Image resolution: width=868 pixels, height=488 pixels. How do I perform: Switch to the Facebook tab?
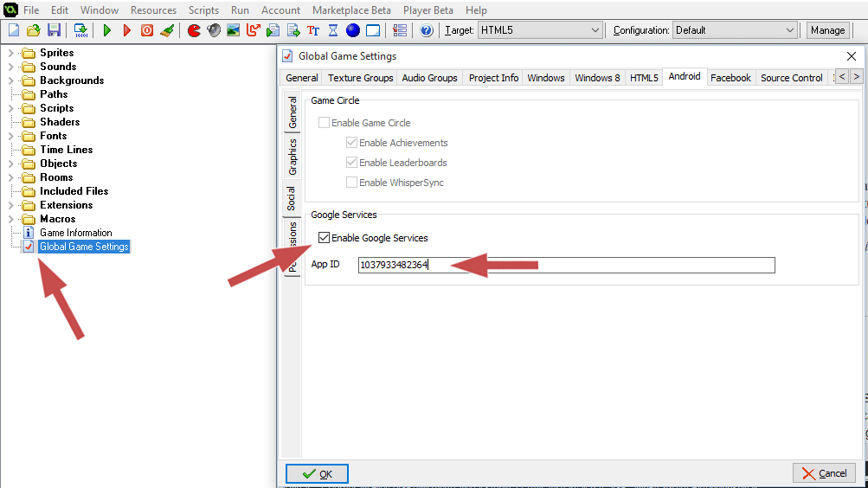click(x=730, y=78)
